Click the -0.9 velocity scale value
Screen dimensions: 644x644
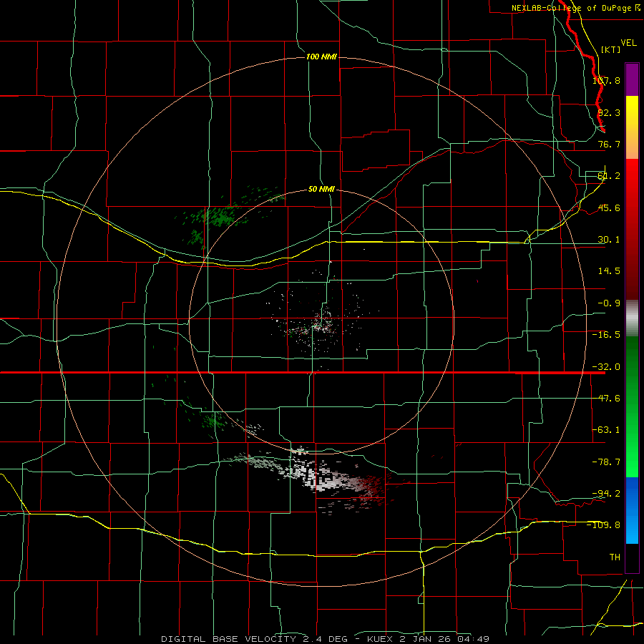coord(609,303)
